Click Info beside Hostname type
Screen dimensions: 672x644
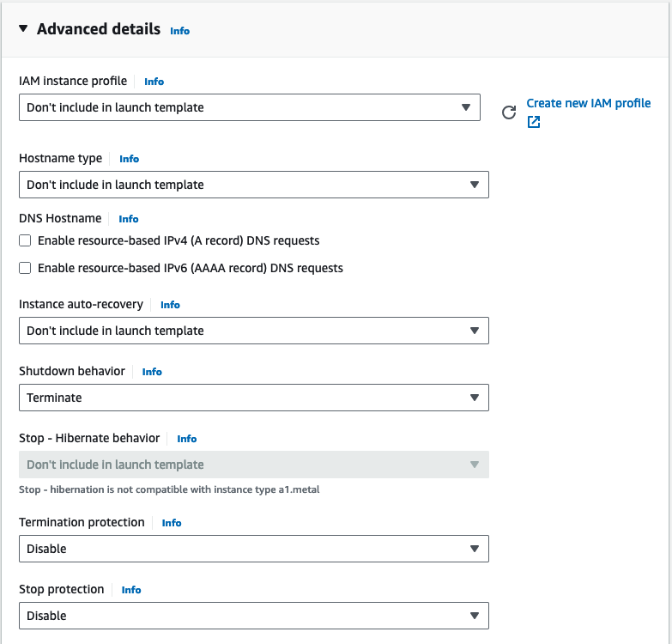tap(129, 159)
